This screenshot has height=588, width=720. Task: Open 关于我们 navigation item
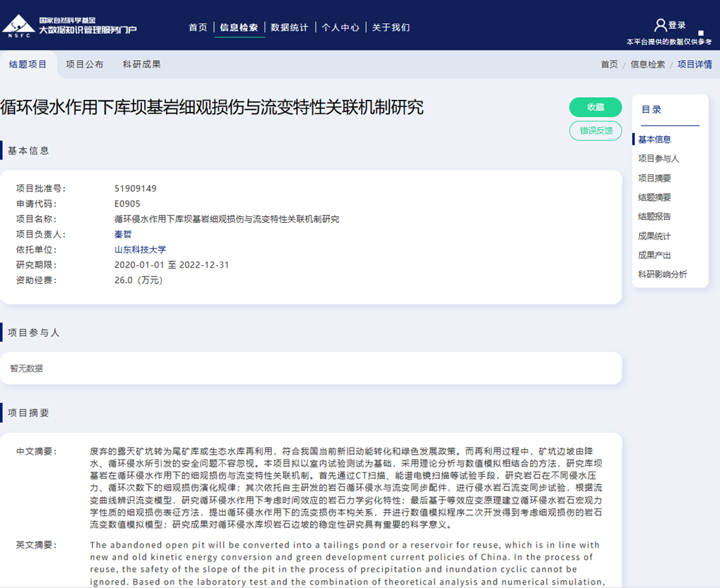391,28
